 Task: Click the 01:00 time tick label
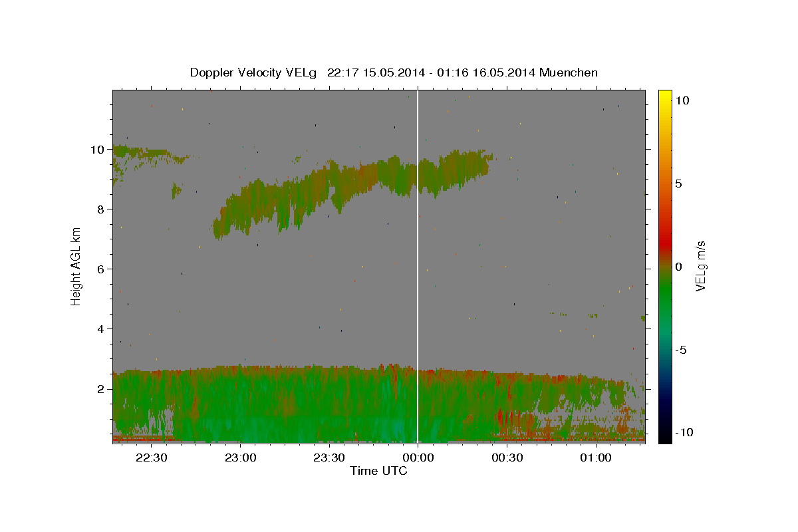(596, 458)
